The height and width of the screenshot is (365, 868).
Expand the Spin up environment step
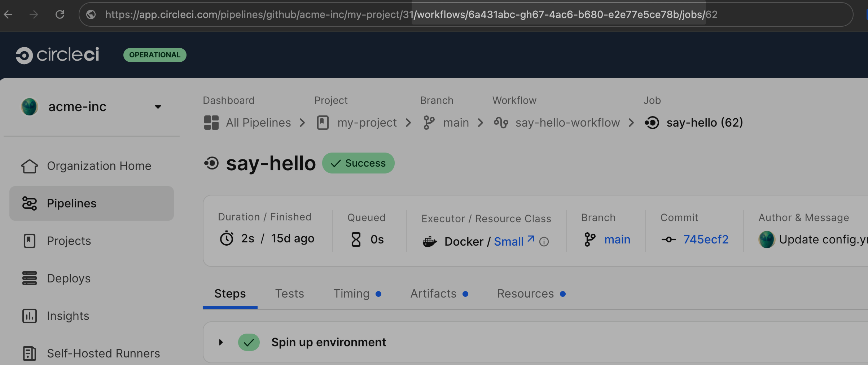[221, 342]
